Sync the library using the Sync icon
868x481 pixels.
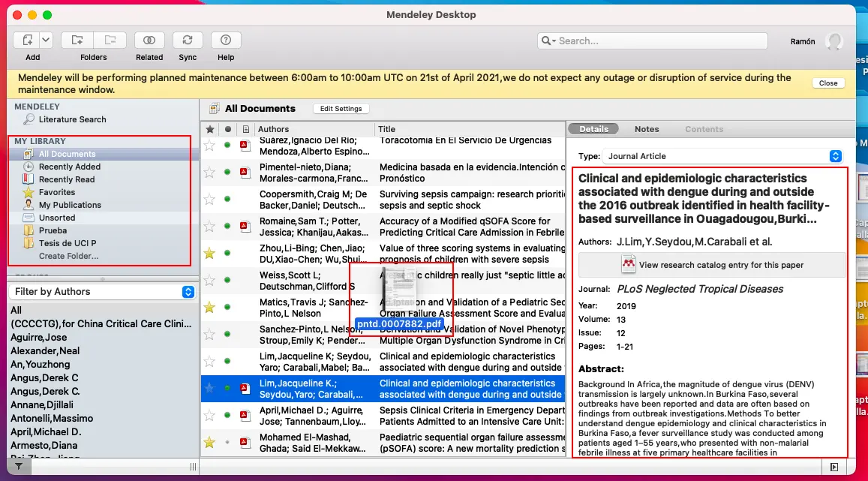point(188,41)
